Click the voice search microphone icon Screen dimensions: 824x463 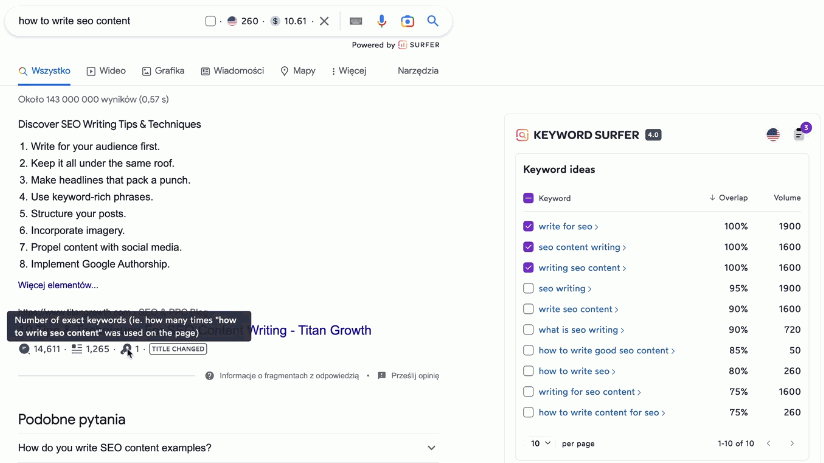pyautogui.click(x=382, y=21)
